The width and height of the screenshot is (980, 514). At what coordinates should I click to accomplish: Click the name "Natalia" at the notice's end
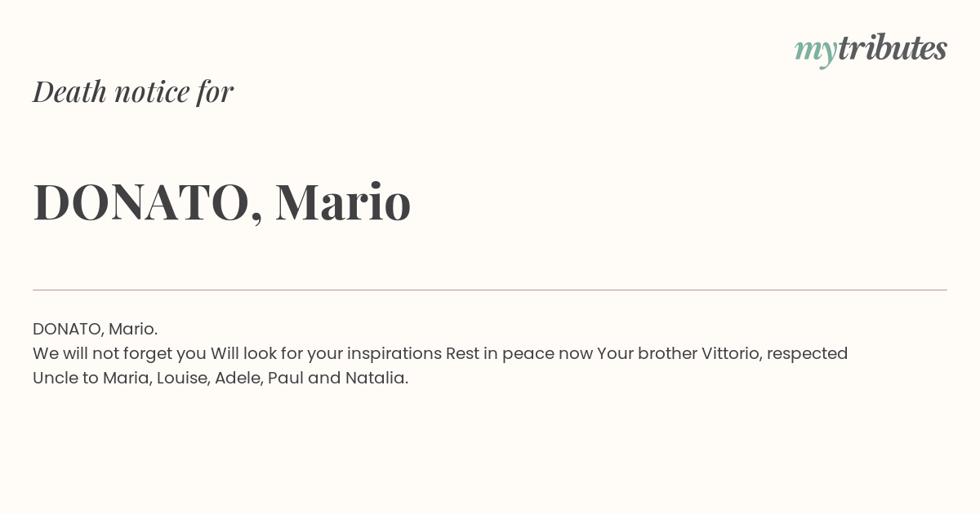point(375,378)
